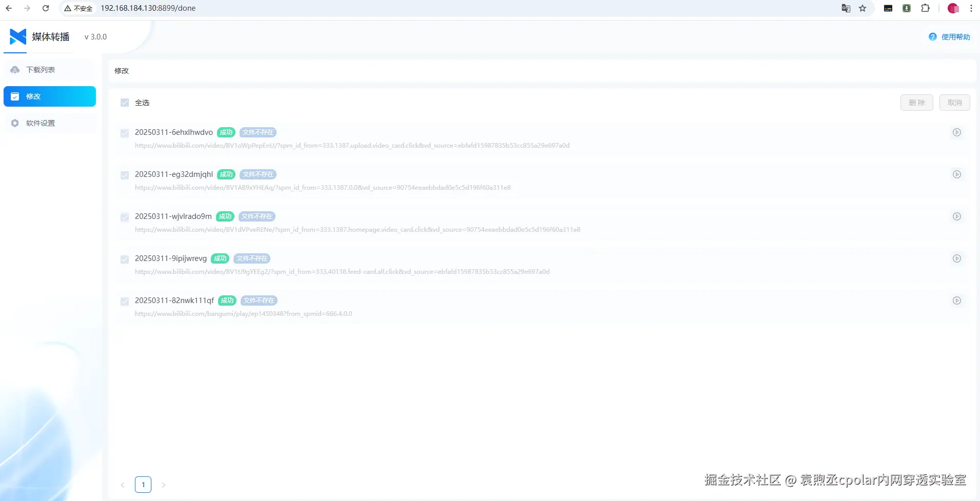Click the browser back arrow
This screenshot has height=501, width=980.
9,8
